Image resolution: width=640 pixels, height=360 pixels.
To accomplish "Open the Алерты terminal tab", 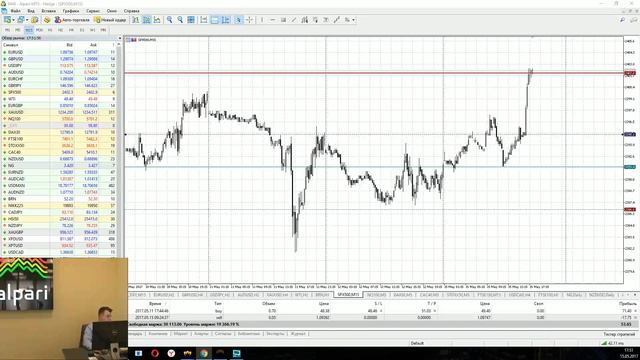I will 201,334.
